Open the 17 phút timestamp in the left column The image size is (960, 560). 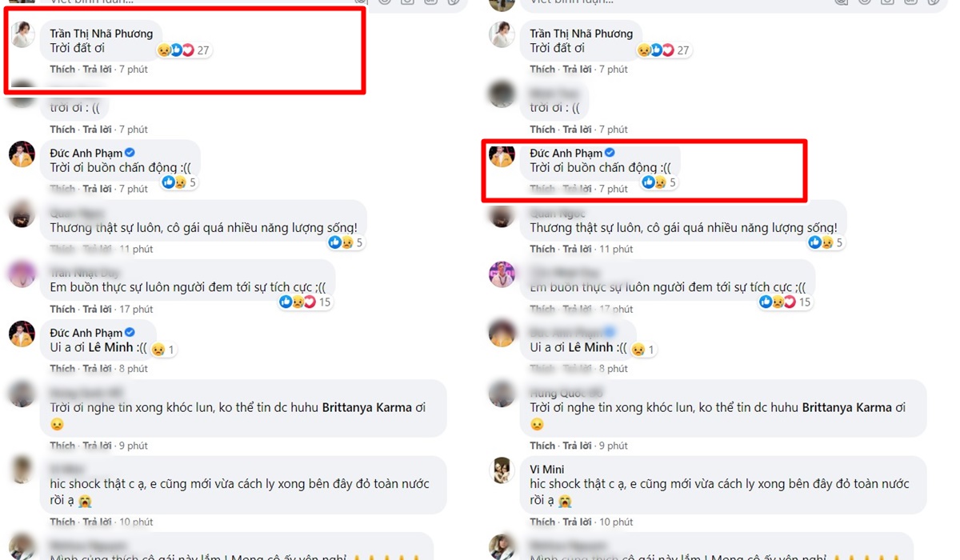click(x=136, y=310)
